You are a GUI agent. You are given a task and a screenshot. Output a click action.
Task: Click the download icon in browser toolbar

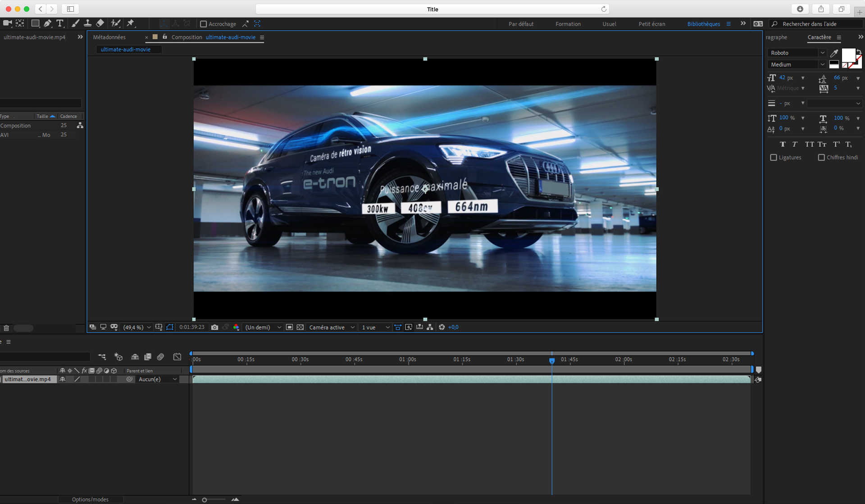click(x=800, y=9)
